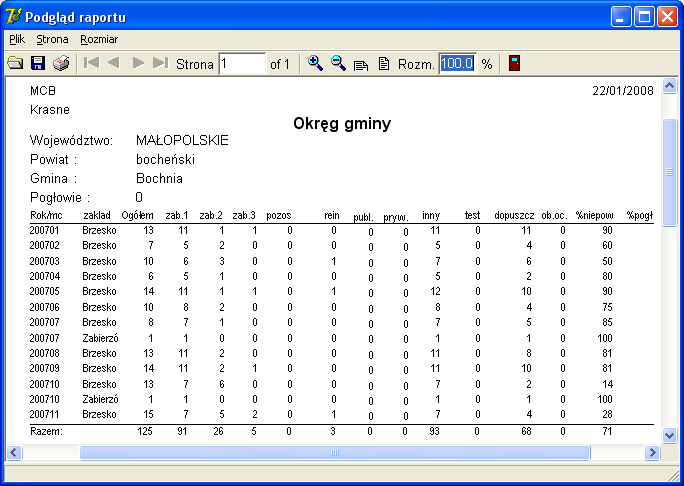Click row '200701' in the table
684x486 pixels.
coord(342,230)
